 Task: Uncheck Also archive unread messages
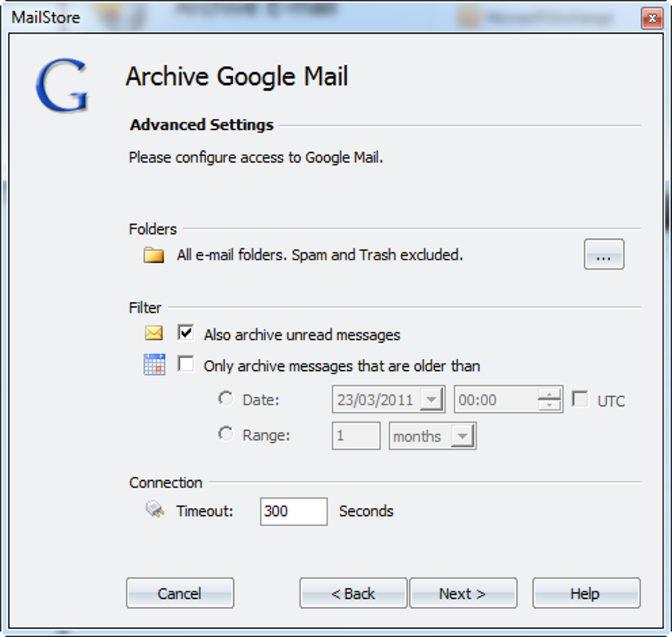coord(186,333)
